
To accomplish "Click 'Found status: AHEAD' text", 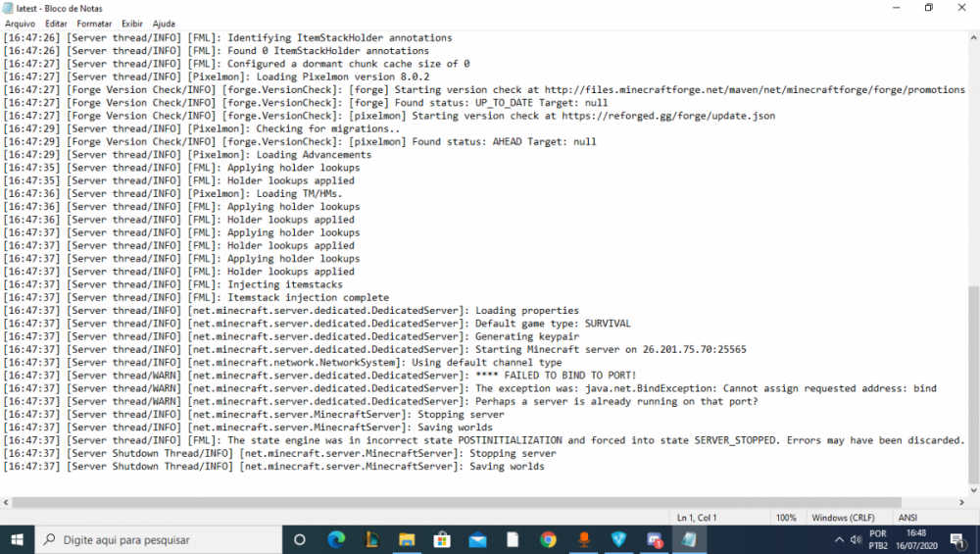I will coord(466,142).
